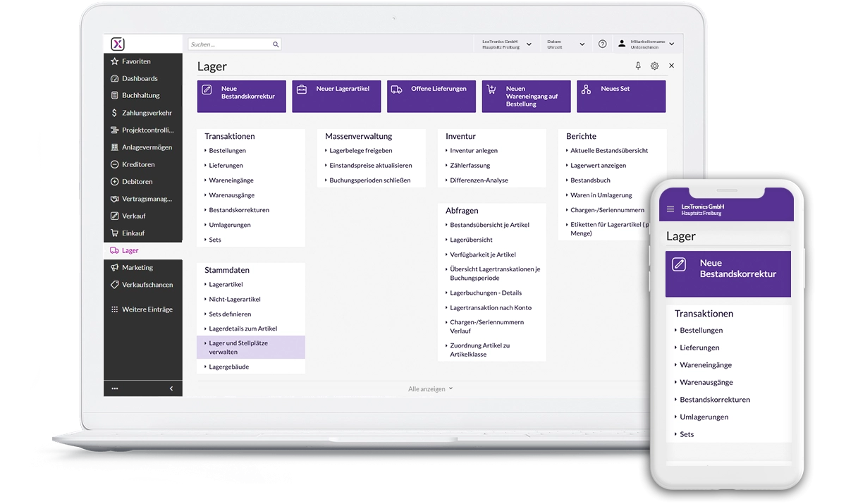The width and height of the screenshot is (846, 504).
Task: Click the three dots at sidebar bottom
Action: 115,388
